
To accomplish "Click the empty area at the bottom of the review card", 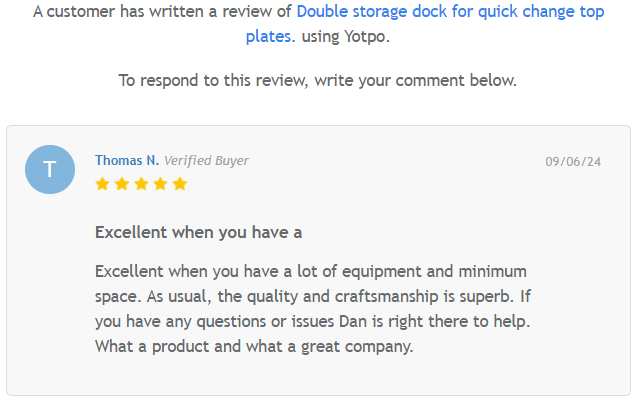I will (318, 378).
